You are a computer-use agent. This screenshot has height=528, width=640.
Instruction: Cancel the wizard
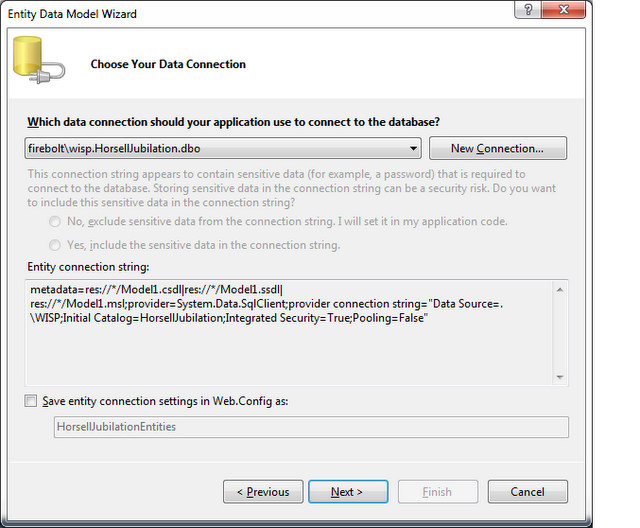click(x=527, y=492)
